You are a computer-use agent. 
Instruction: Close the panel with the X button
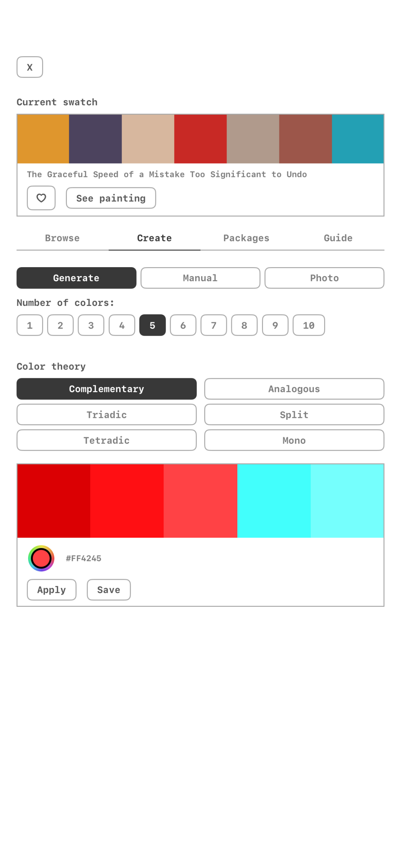[x=30, y=67]
